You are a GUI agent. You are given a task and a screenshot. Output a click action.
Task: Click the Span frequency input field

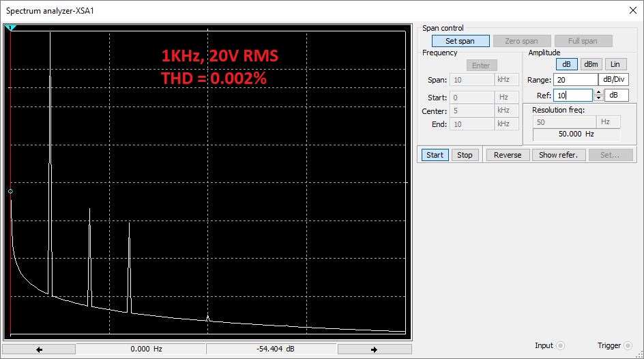click(472, 80)
